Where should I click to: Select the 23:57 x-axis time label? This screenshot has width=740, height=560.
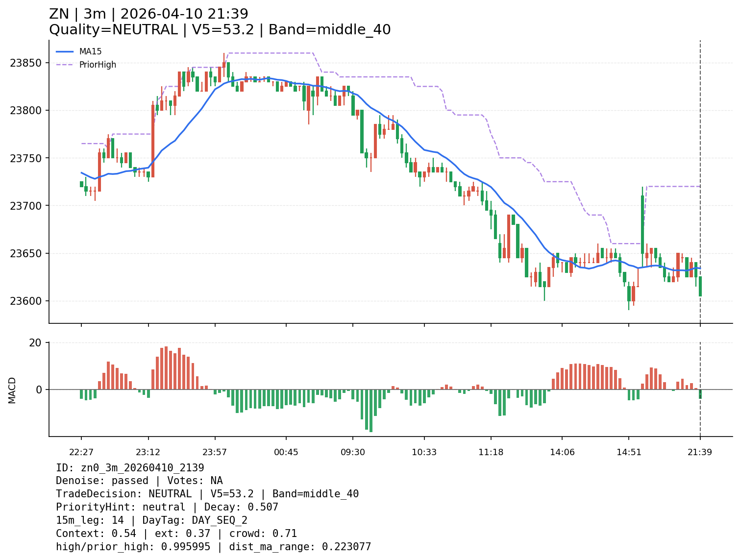pyautogui.click(x=215, y=452)
